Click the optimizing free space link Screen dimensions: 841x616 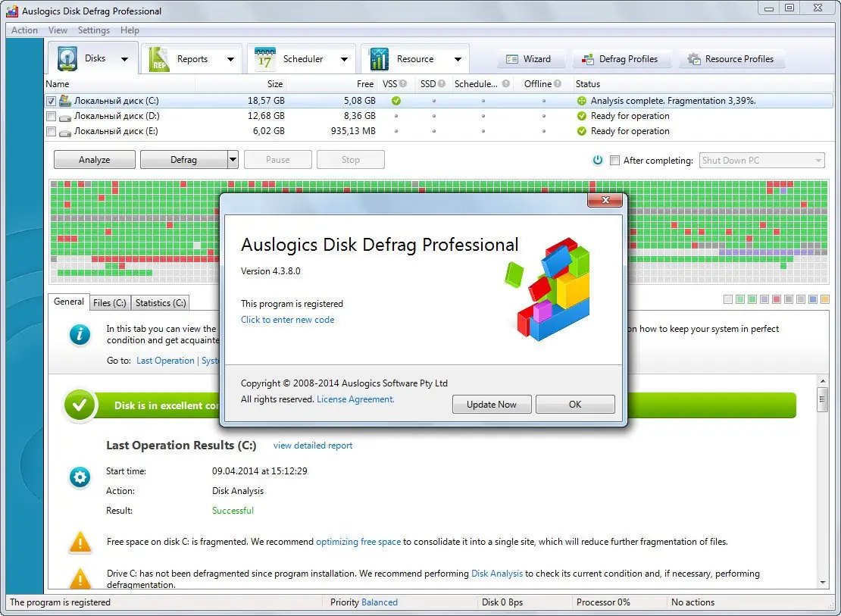point(358,542)
